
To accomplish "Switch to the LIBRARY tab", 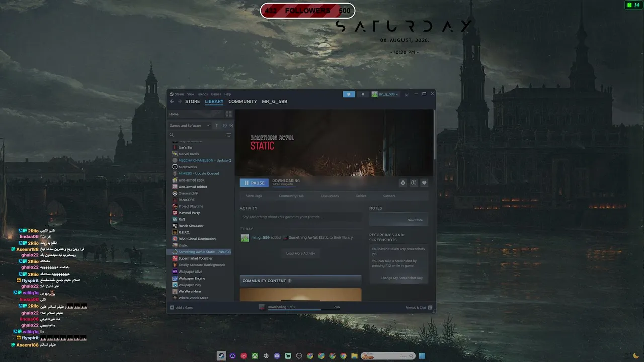I will point(214,101).
